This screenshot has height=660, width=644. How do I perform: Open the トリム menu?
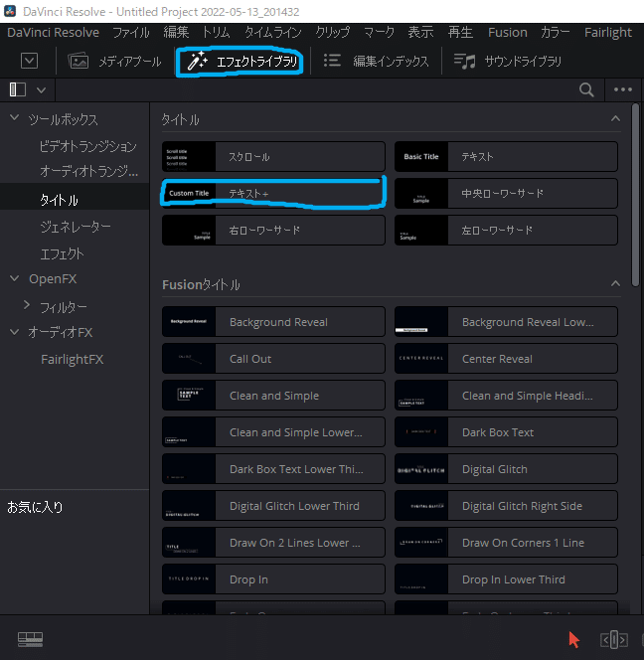(216, 33)
